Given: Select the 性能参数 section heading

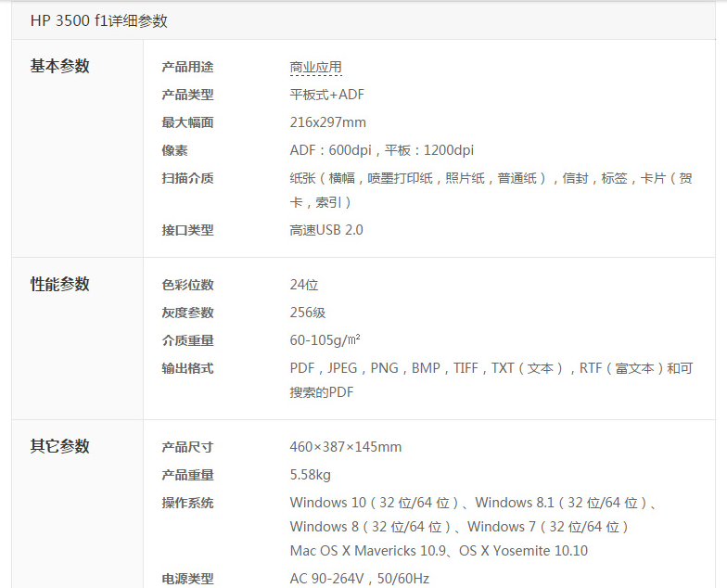Looking at the screenshot, I should coord(59,284).
